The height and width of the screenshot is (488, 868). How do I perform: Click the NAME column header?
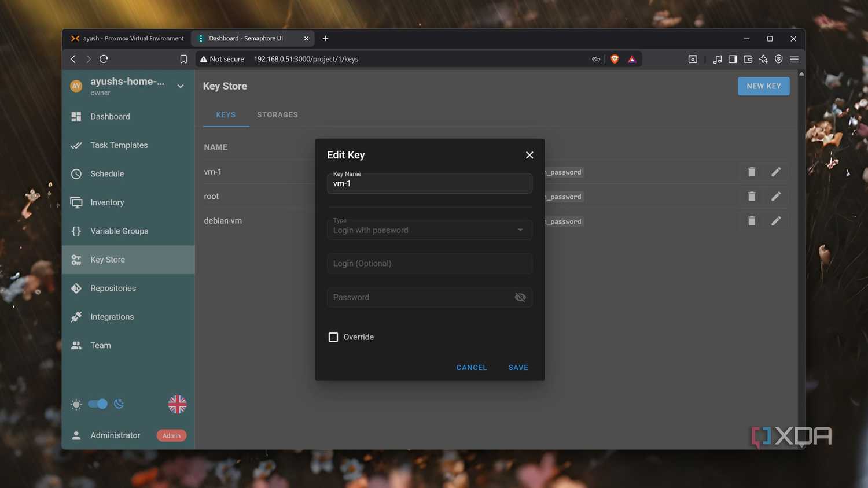click(x=215, y=147)
